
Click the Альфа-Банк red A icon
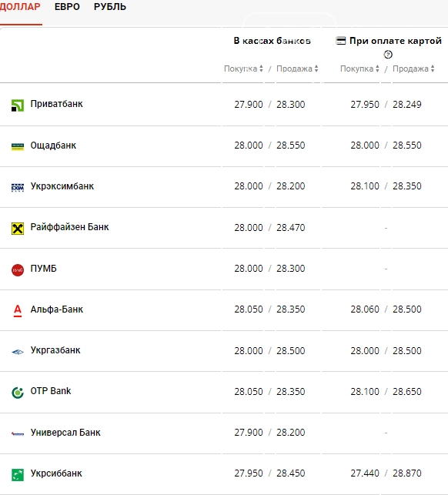click(18, 311)
